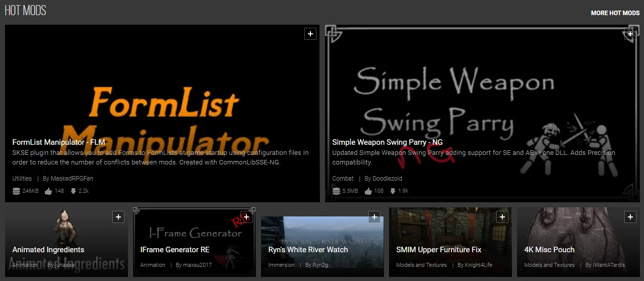644x281 pixels.
Task: Select the Immersion category link
Action: click(x=282, y=265)
